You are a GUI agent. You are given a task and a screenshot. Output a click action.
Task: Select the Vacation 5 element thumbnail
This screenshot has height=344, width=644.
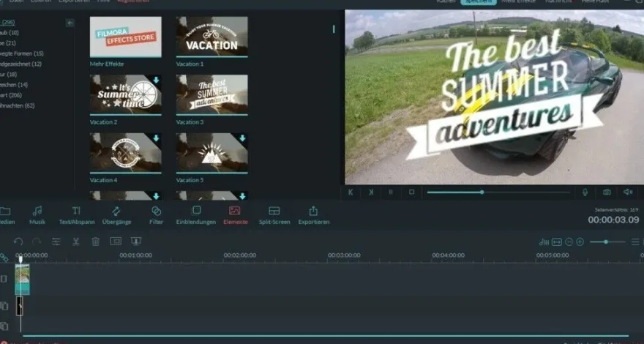[212, 153]
